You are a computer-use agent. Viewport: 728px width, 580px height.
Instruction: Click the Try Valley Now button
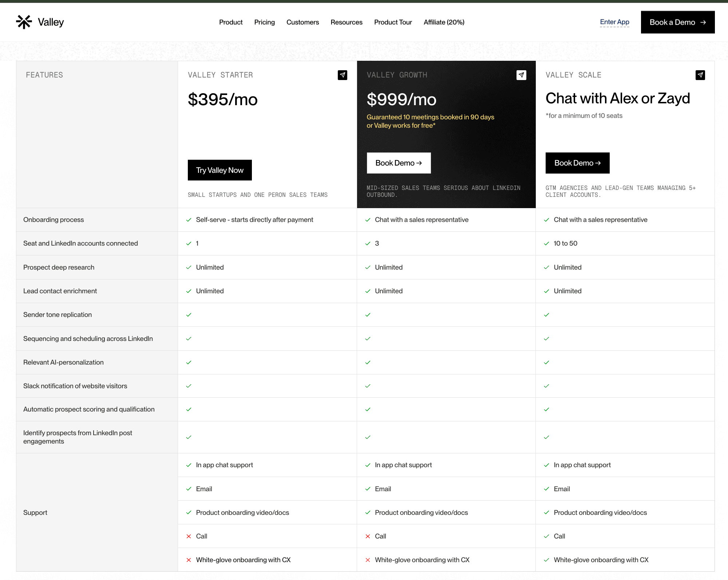220,170
